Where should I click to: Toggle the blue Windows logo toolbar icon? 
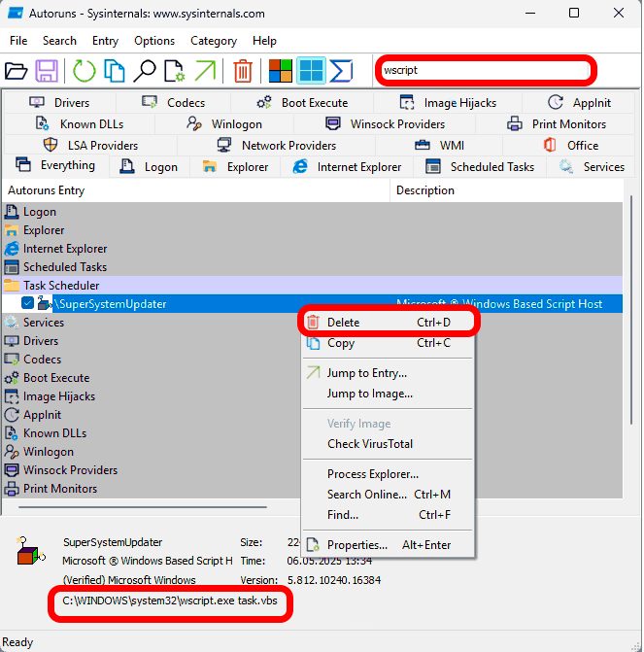point(311,71)
